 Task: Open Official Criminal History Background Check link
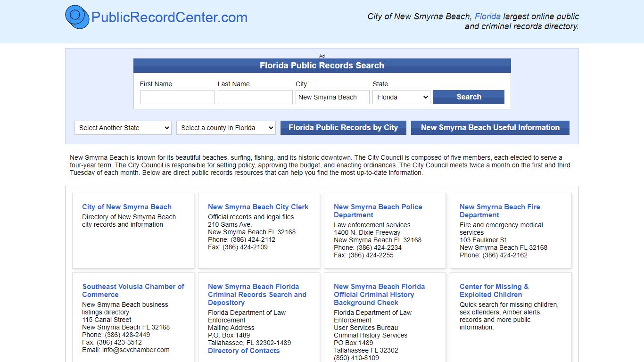pos(379,295)
